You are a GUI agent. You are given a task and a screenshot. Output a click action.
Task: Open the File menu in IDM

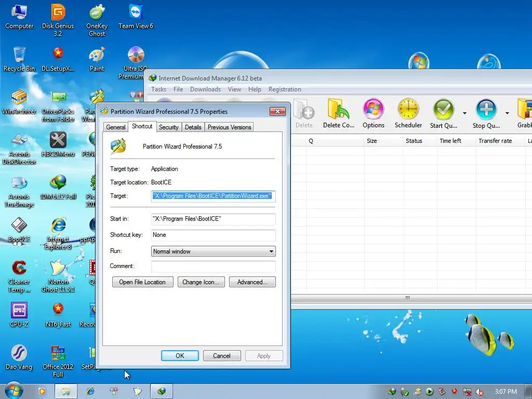click(178, 89)
